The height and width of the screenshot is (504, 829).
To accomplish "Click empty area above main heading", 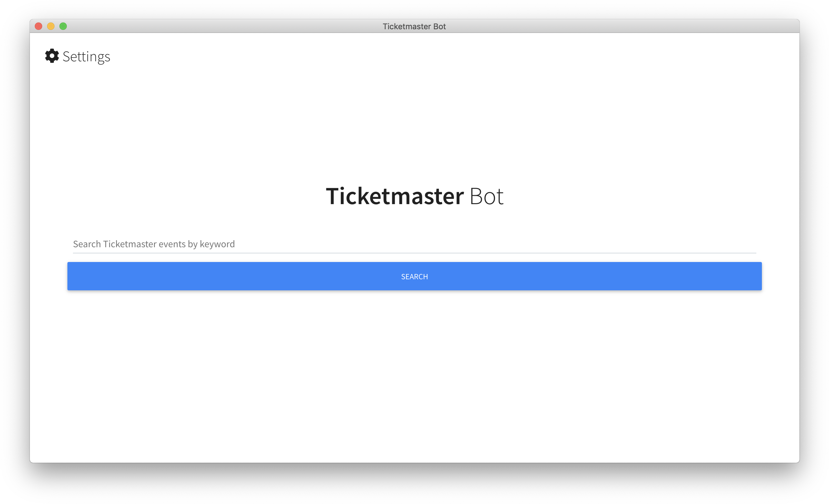I will 414,128.
